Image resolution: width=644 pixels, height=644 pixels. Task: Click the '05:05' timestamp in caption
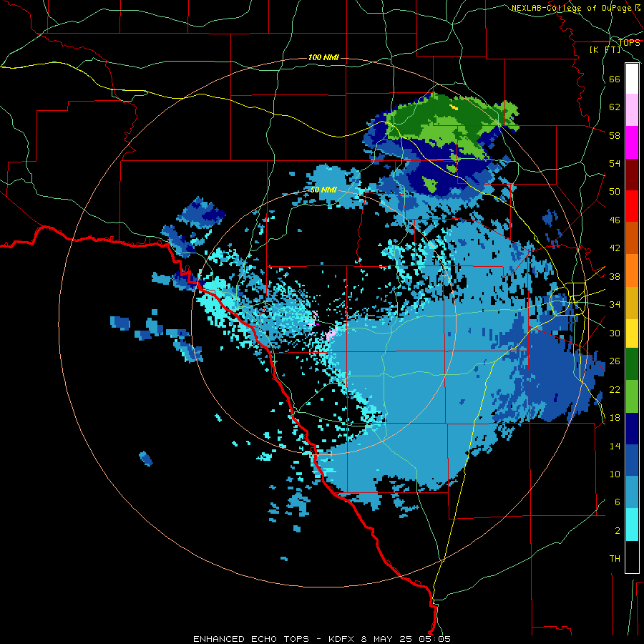click(435, 639)
